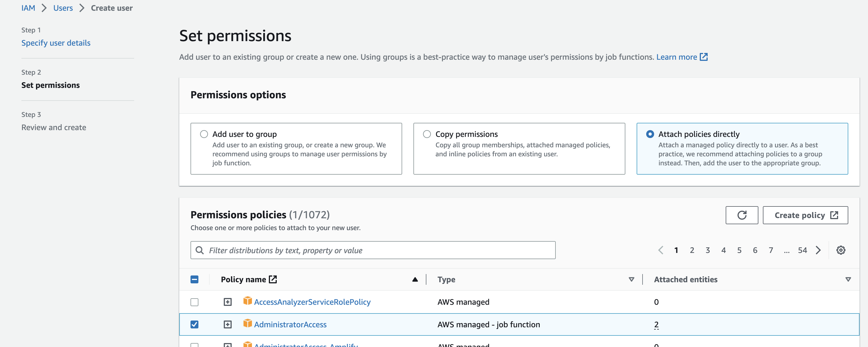This screenshot has height=347, width=868.
Task: Open table preferences gear icon
Action: tap(841, 250)
